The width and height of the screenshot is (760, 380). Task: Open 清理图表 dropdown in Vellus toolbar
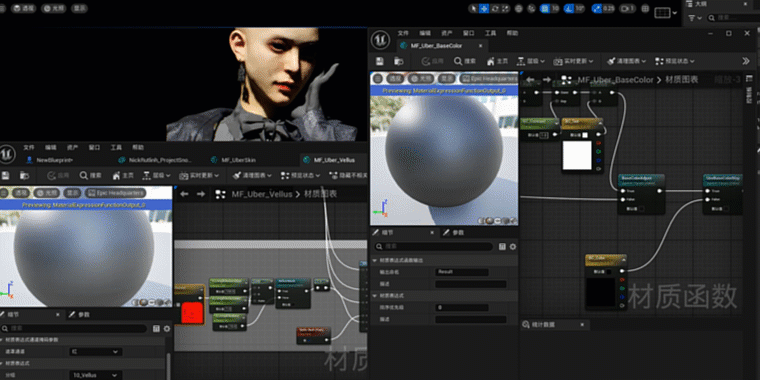252,175
